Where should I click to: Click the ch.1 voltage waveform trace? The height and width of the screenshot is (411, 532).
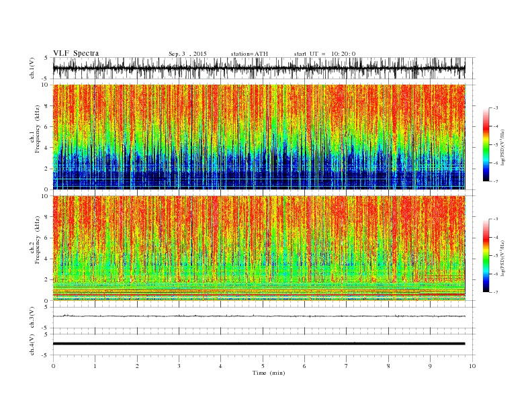pyautogui.click(x=259, y=68)
